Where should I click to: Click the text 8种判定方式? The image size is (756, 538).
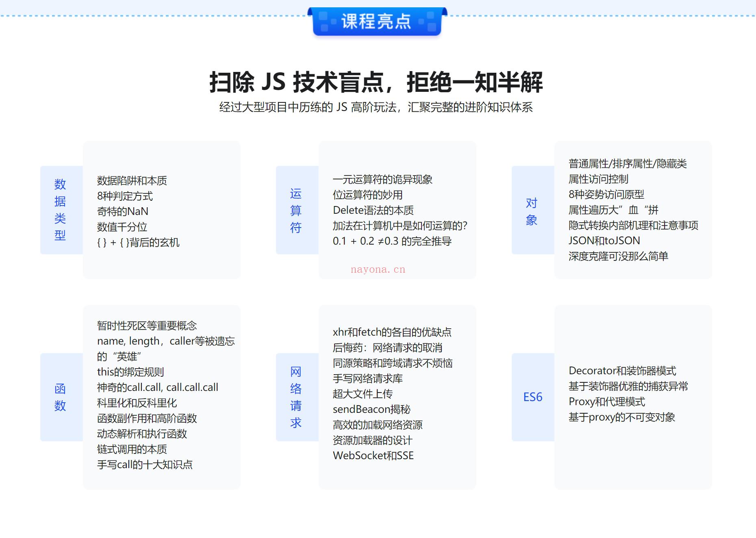[x=125, y=196]
